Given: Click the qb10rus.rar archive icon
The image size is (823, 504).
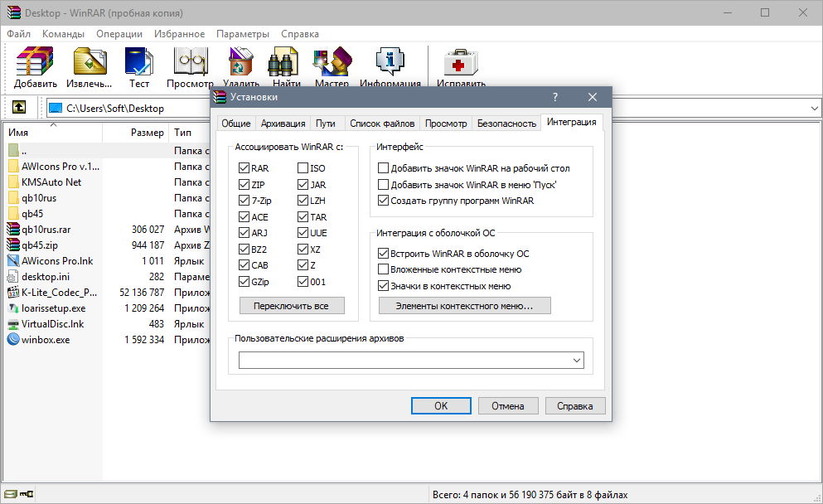Looking at the screenshot, I should coord(13,230).
